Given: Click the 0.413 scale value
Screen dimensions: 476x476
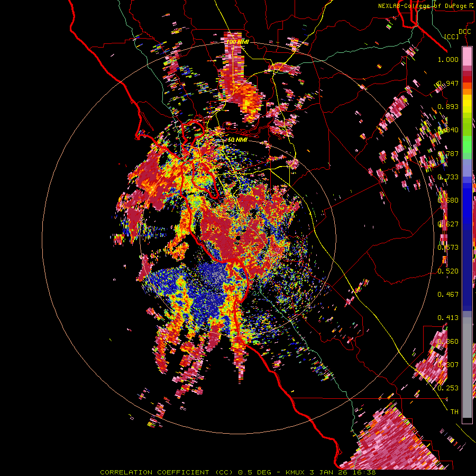Looking at the screenshot, I should click(x=448, y=317).
